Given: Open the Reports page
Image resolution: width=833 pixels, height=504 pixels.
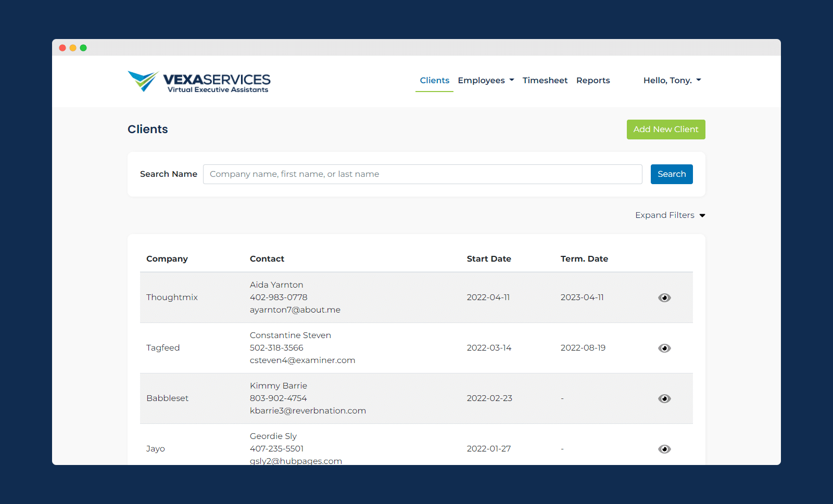Looking at the screenshot, I should click(593, 80).
